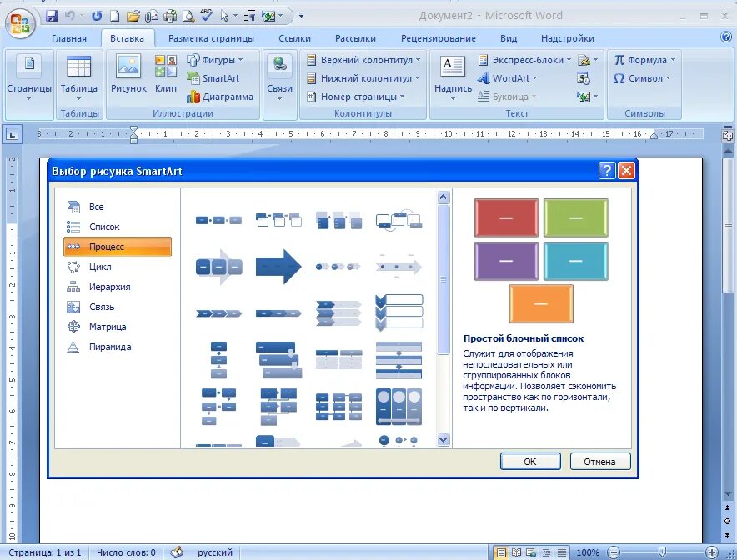This screenshot has width=737, height=560.
Task: Switch to full screen reading view
Action: coord(516,552)
